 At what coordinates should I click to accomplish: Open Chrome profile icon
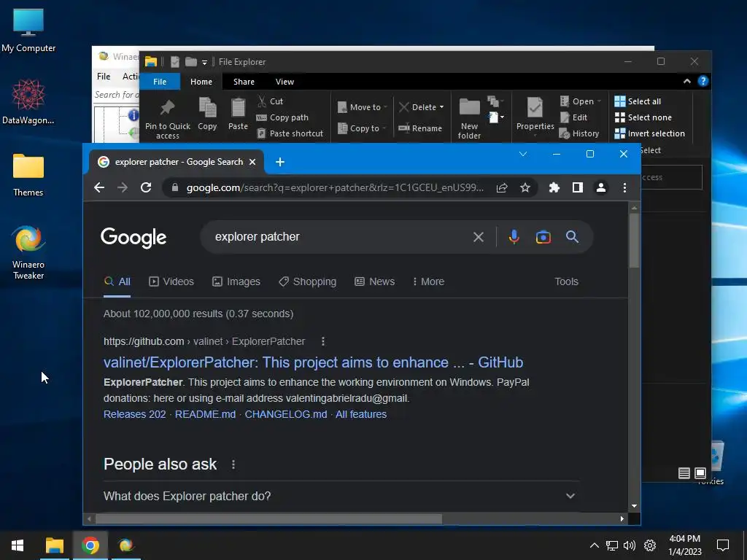click(x=601, y=187)
